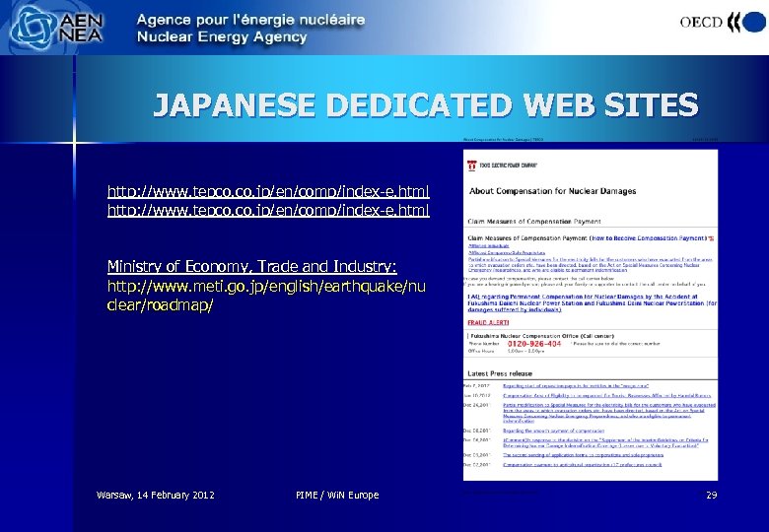Open the Affected Individuals link
This screenshot has height=532, width=769.
point(489,246)
